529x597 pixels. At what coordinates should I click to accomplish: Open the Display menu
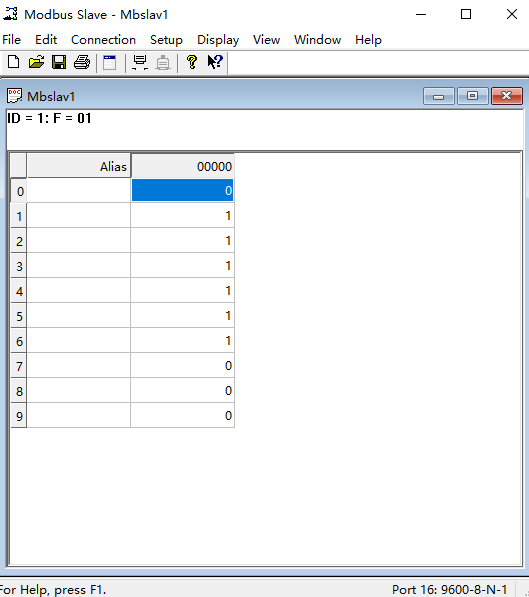click(x=218, y=40)
